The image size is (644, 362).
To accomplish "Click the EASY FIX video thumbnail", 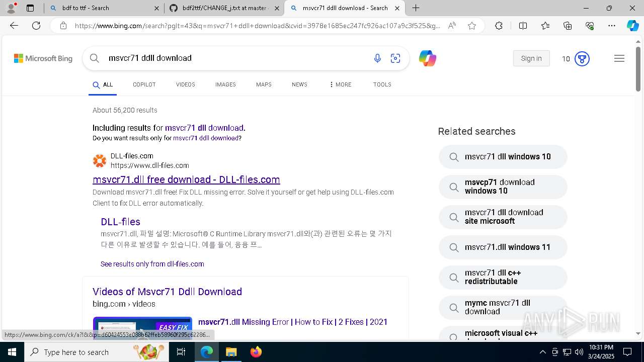I will (142, 328).
